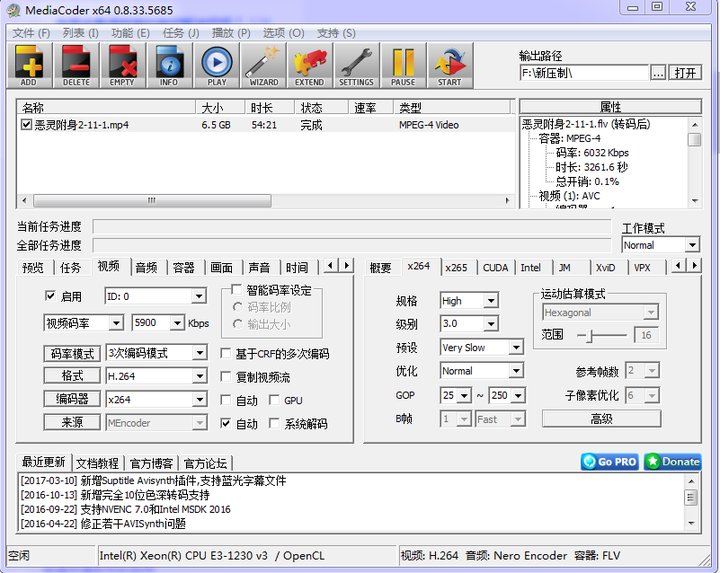
Task: Open the ID: 0 dropdown
Action: click(x=156, y=296)
